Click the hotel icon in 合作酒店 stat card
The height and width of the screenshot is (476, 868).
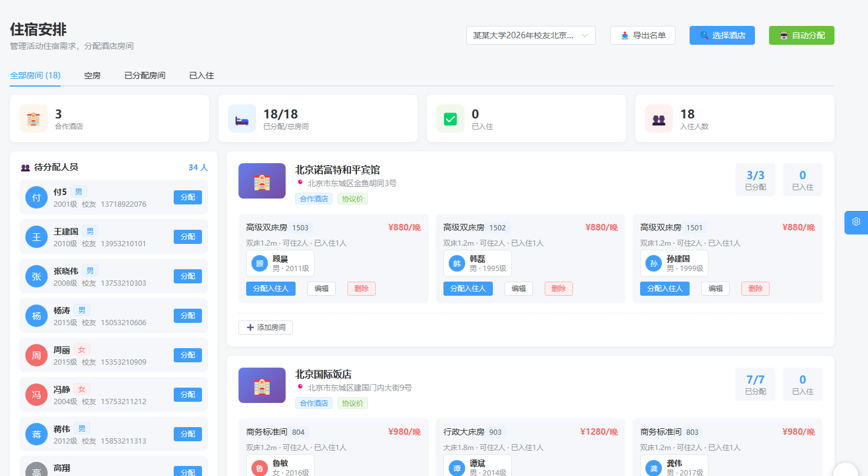coord(34,118)
